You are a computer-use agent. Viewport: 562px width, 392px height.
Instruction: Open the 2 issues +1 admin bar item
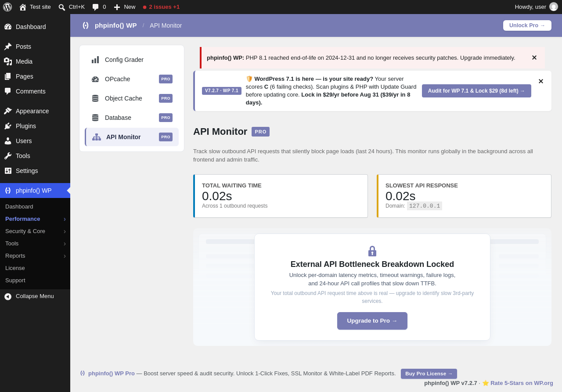161,7
